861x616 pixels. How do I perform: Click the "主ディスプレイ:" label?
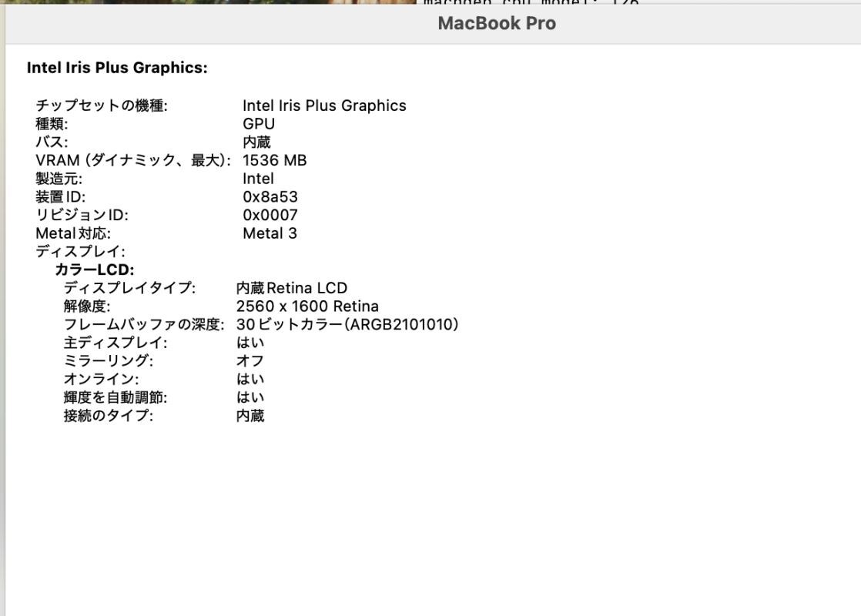point(116,343)
